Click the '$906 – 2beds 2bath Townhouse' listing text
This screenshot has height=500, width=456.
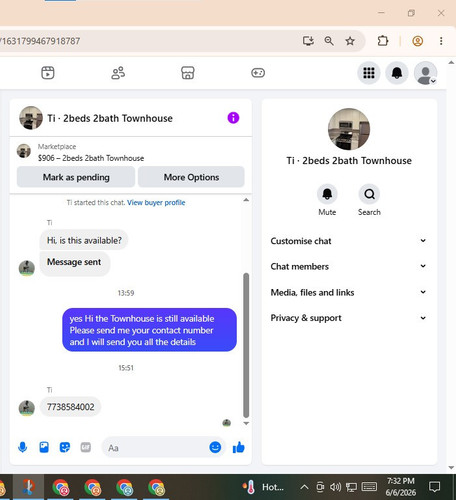(x=91, y=158)
